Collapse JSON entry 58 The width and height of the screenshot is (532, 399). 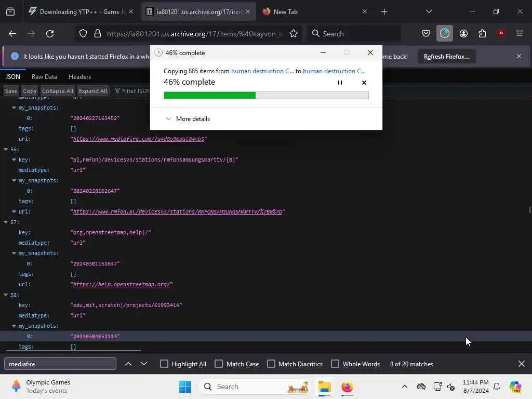coord(6,295)
